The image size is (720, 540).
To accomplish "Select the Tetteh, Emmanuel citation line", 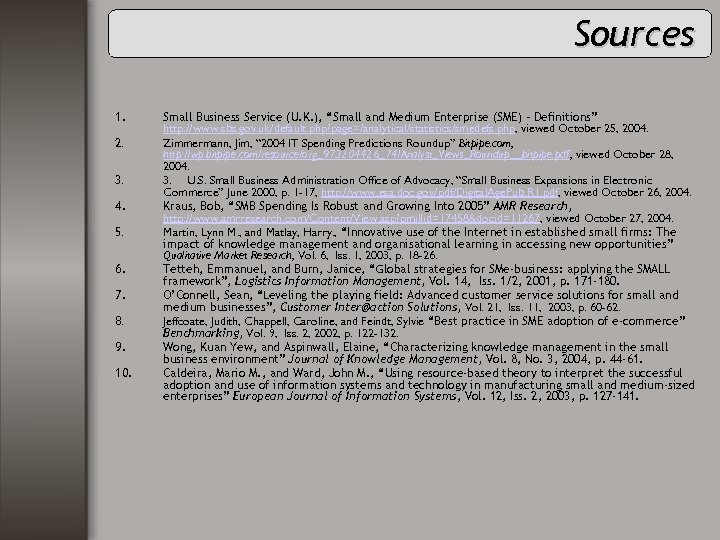I will tap(416, 269).
